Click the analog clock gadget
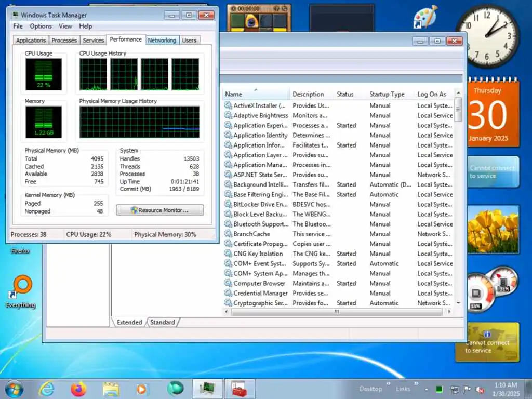Screen dimensions: 532x399 click(487, 36)
